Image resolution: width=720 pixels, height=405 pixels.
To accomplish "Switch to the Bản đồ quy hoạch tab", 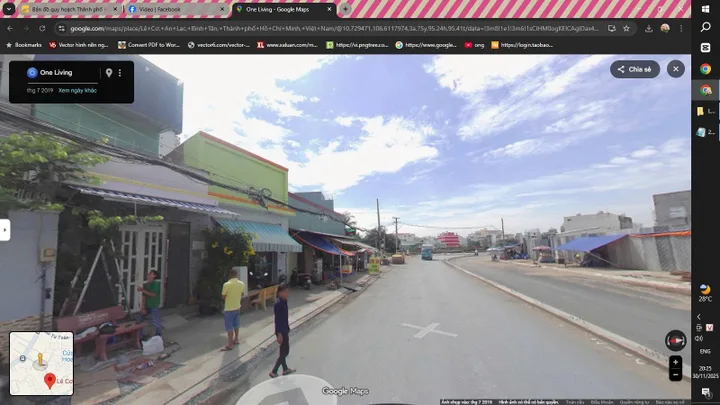I will pos(70,9).
